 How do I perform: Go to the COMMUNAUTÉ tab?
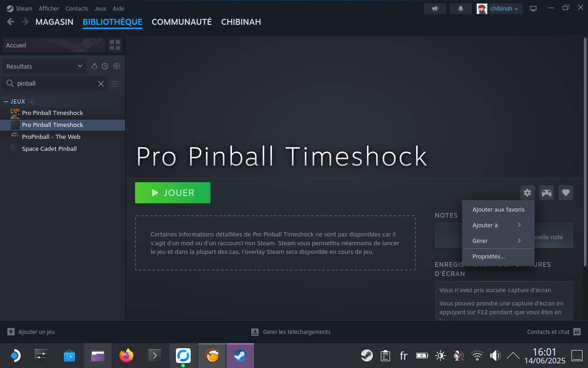click(x=181, y=22)
